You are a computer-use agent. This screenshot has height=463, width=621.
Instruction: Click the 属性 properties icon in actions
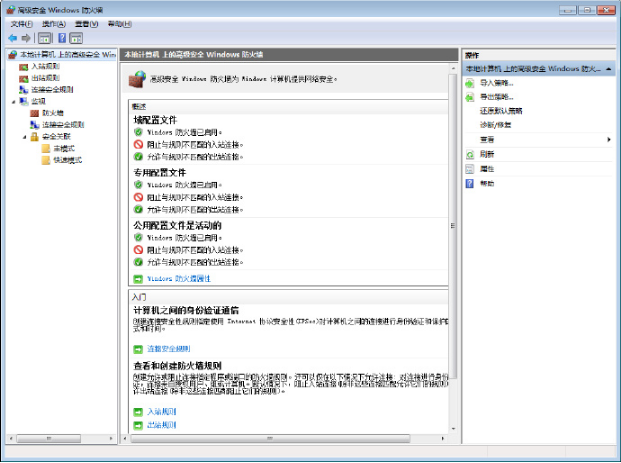coord(470,169)
